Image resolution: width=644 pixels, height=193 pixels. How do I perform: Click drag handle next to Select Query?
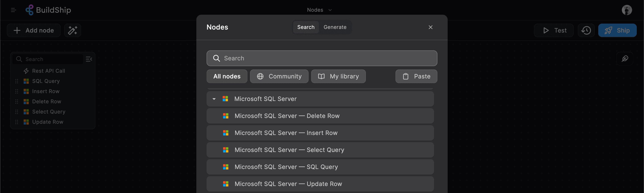pos(16,112)
